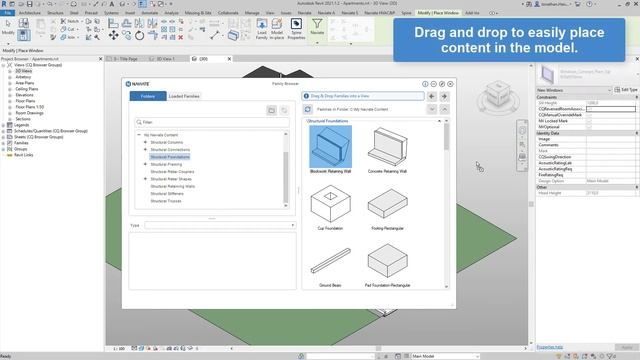Click the Move tool in ribbon

pos(113,36)
